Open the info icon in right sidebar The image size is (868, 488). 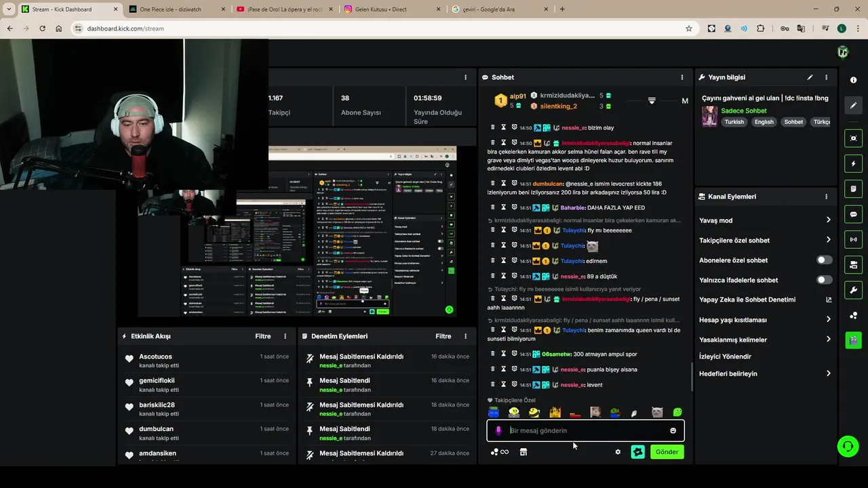[853, 80]
